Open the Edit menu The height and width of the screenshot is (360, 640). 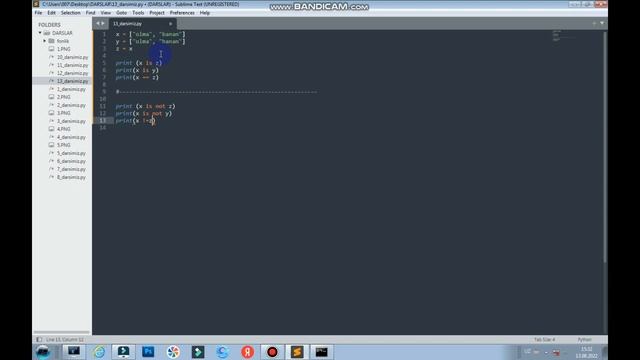(51, 13)
